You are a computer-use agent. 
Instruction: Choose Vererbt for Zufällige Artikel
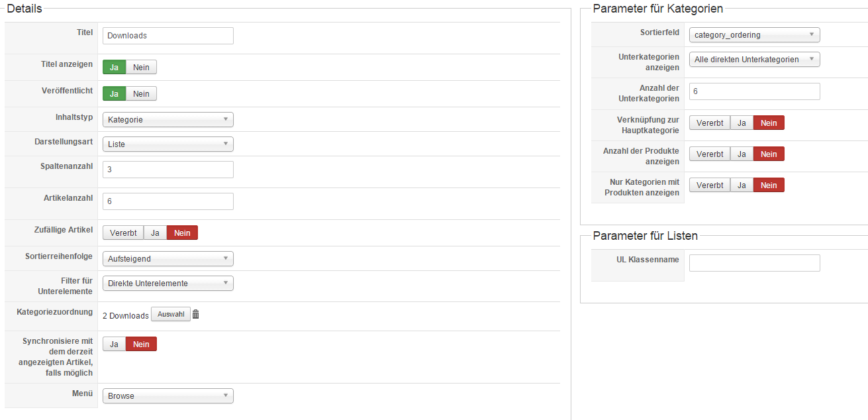click(x=123, y=233)
